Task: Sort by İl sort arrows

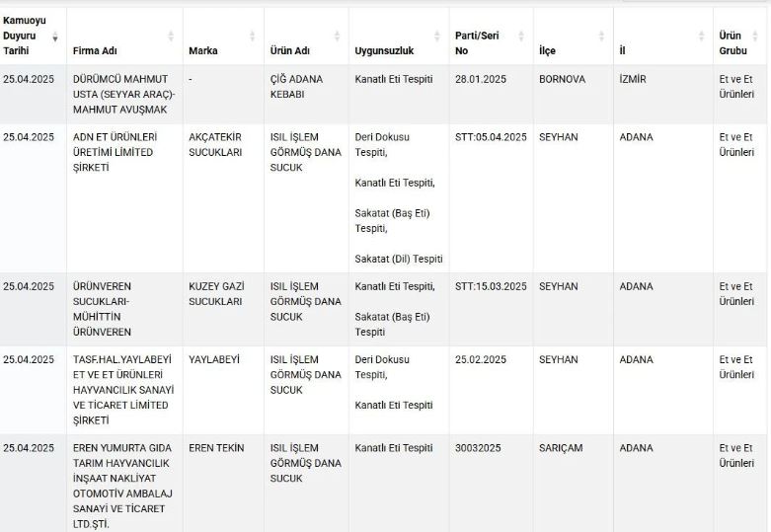Action: tap(701, 36)
